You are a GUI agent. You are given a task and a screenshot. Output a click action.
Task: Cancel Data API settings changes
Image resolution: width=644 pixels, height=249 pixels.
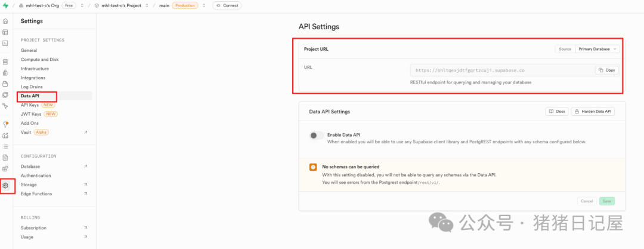pyautogui.click(x=587, y=201)
